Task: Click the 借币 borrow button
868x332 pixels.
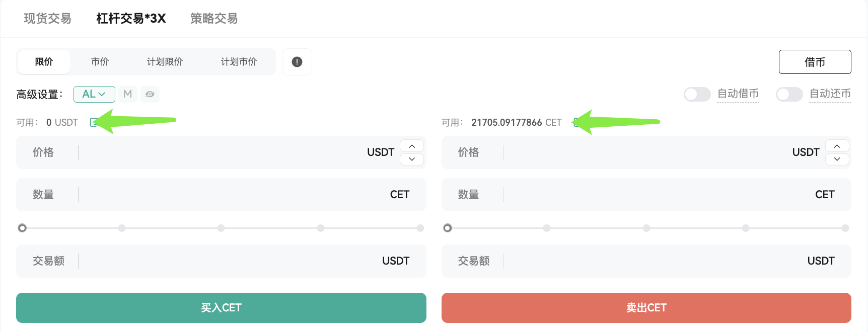Action: point(814,61)
